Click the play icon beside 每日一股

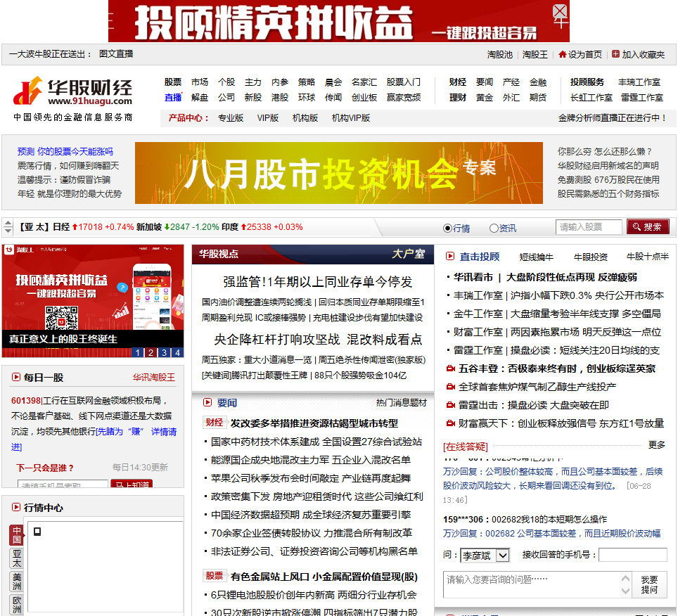tap(16, 377)
